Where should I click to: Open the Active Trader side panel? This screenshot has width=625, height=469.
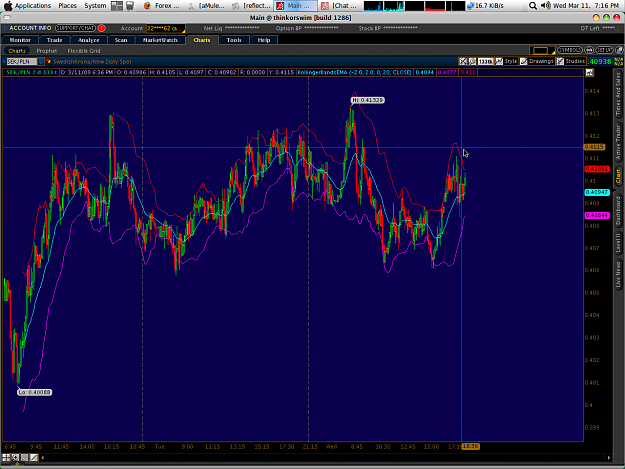(x=618, y=142)
